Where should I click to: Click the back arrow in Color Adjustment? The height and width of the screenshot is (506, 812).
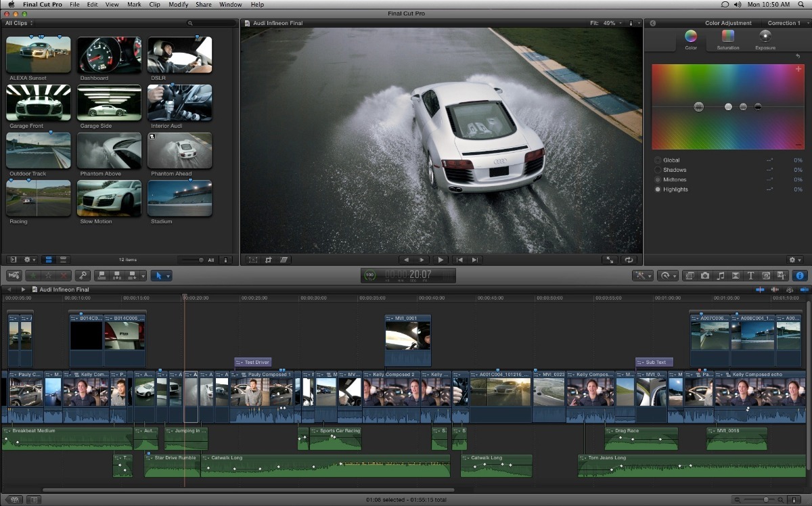point(653,23)
